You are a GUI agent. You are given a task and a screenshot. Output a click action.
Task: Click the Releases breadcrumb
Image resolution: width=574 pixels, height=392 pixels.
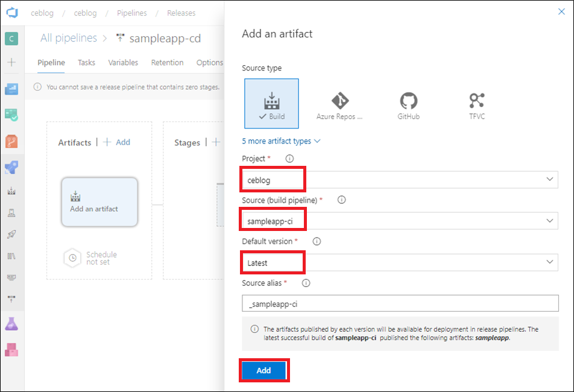181,13
